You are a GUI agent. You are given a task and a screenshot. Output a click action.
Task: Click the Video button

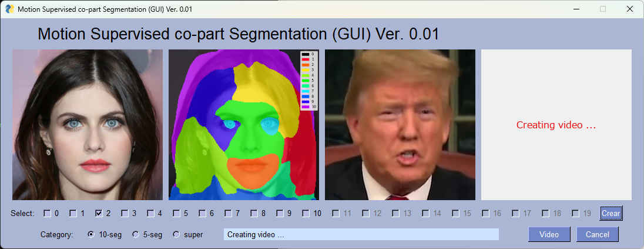tap(549, 234)
